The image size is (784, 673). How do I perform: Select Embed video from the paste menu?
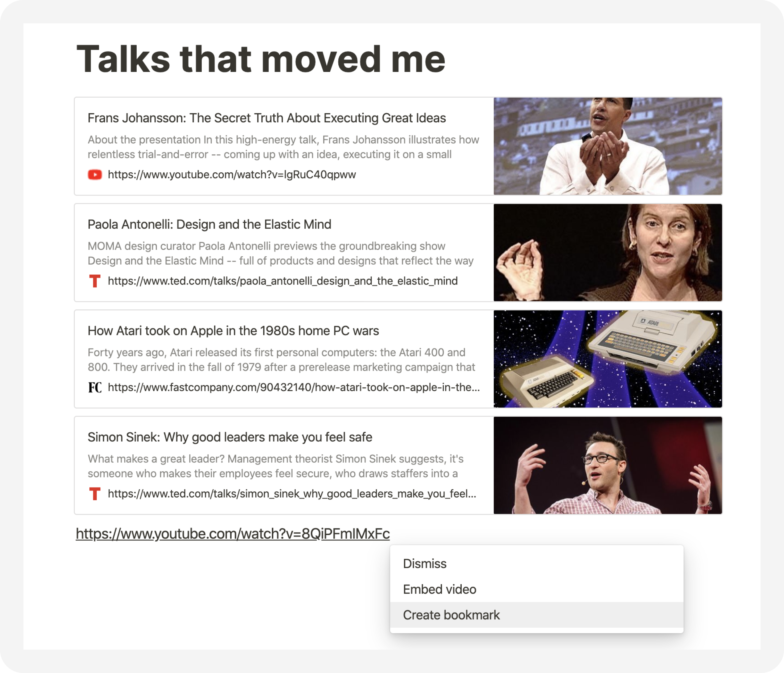[536, 589]
